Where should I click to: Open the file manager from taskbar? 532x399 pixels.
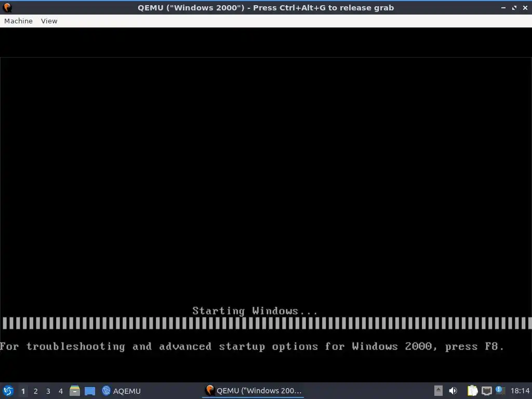pos(75,391)
